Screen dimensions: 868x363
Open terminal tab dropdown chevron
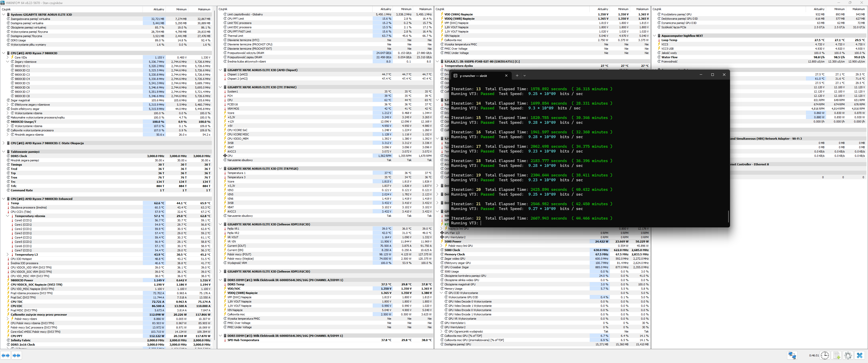coord(524,75)
